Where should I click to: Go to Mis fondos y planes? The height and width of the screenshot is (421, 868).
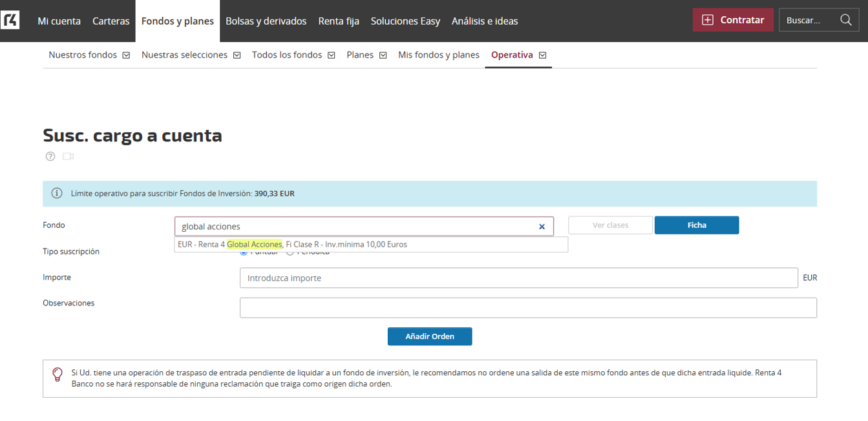(x=439, y=55)
